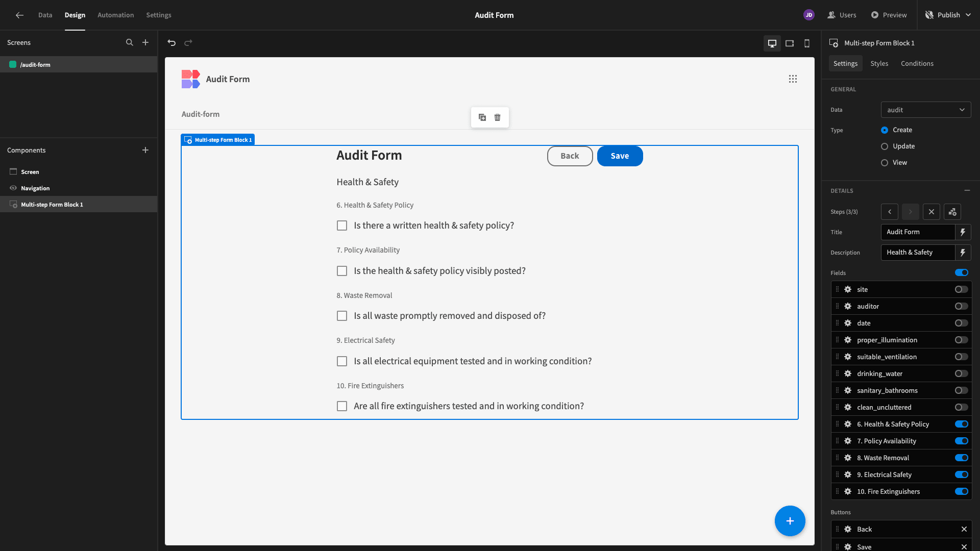Switch to desktop preview mode
The image size is (980, 551).
click(772, 43)
